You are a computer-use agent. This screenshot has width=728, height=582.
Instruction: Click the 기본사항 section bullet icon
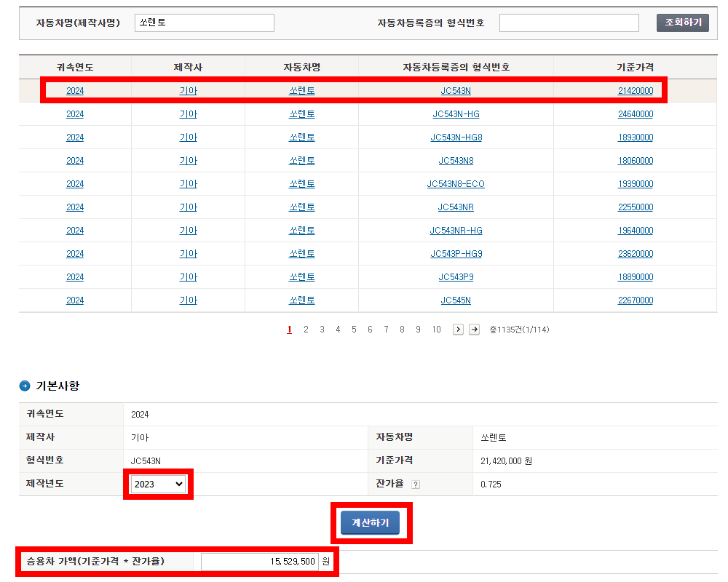[25, 386]
